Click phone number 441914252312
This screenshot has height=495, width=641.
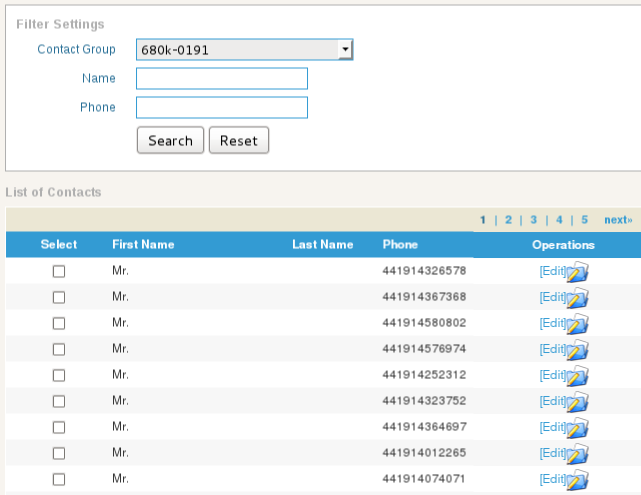[424, 374]
